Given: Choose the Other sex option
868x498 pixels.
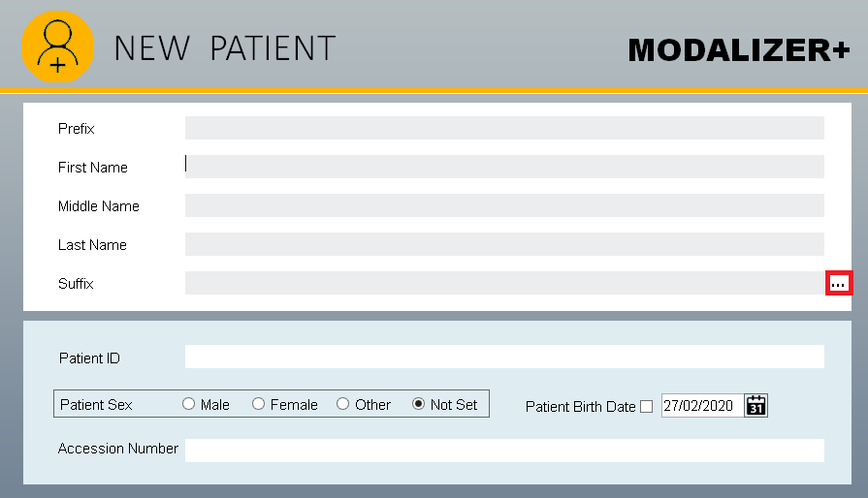Looking at the screenshot, I should (x=343, y=404).
